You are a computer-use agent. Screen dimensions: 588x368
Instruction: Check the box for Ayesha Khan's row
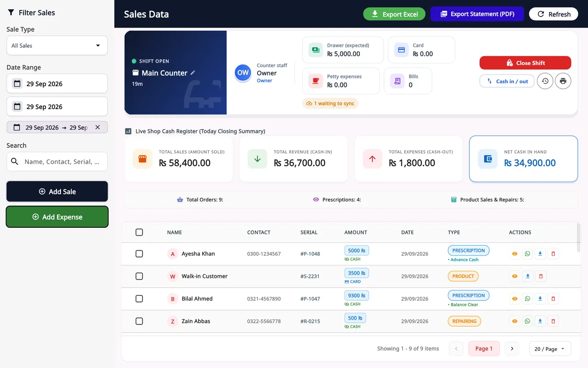(139, 253)
